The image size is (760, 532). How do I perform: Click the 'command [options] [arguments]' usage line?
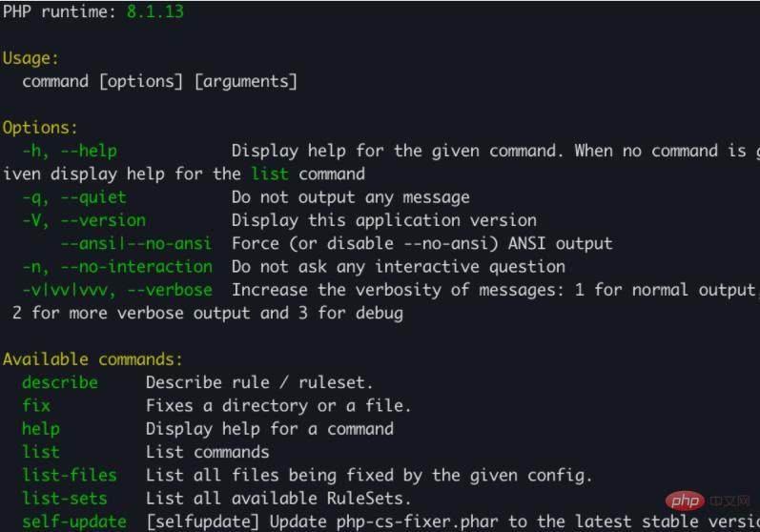tap(160, 81)
